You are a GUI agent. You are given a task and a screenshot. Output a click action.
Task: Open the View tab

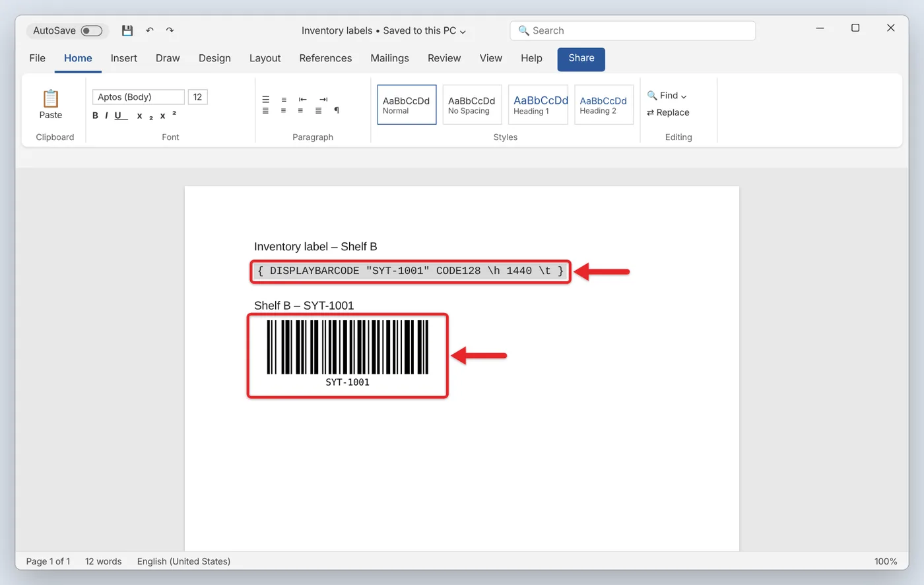pos(491,58)
